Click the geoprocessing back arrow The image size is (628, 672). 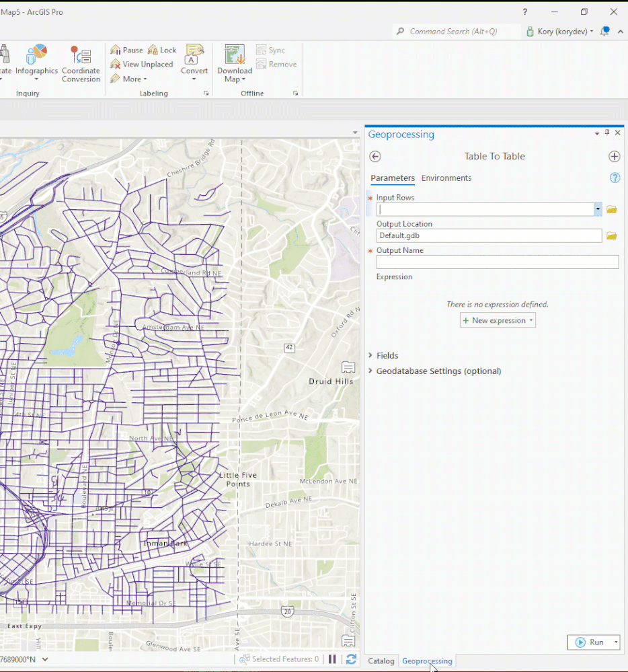point(375,157)
